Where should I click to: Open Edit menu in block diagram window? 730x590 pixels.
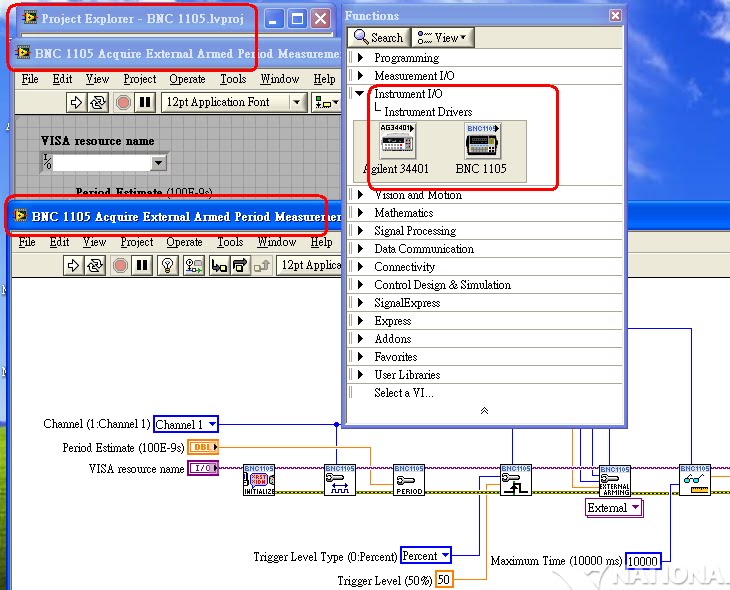tap(59, 242)
